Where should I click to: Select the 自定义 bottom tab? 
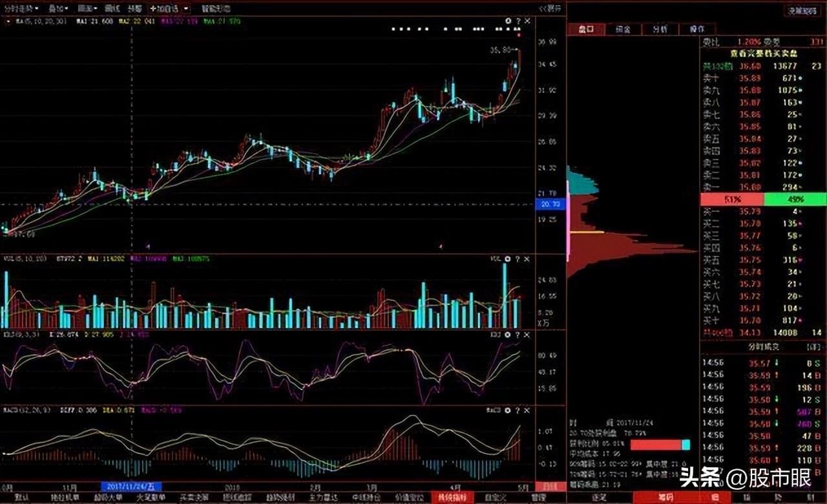coord(496,498)
